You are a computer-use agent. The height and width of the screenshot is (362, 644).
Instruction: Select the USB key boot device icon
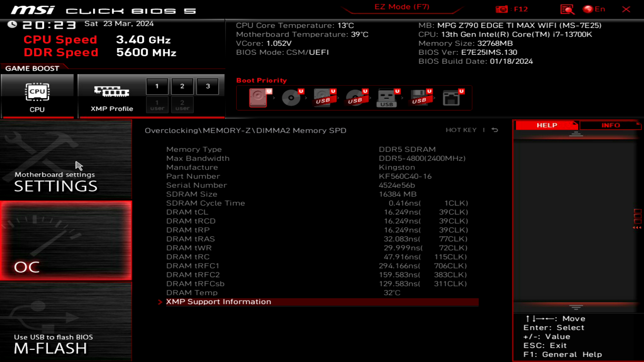pos(388,98)
